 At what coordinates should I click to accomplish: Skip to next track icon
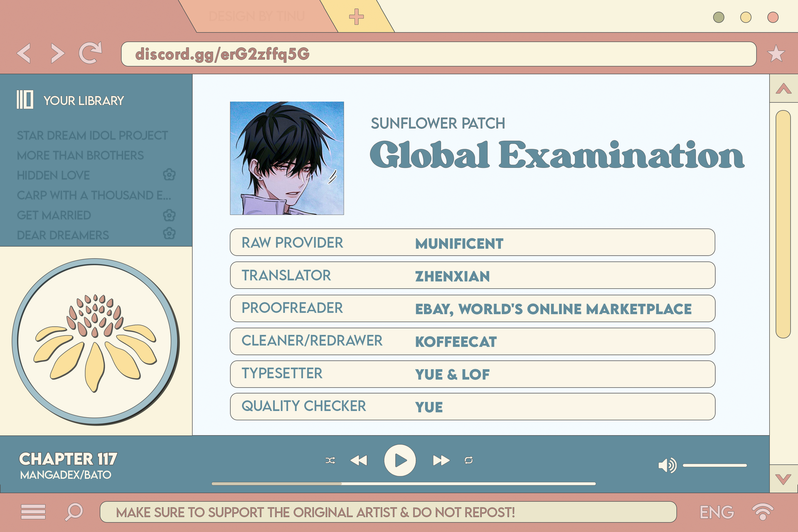(x=441, y=460)
